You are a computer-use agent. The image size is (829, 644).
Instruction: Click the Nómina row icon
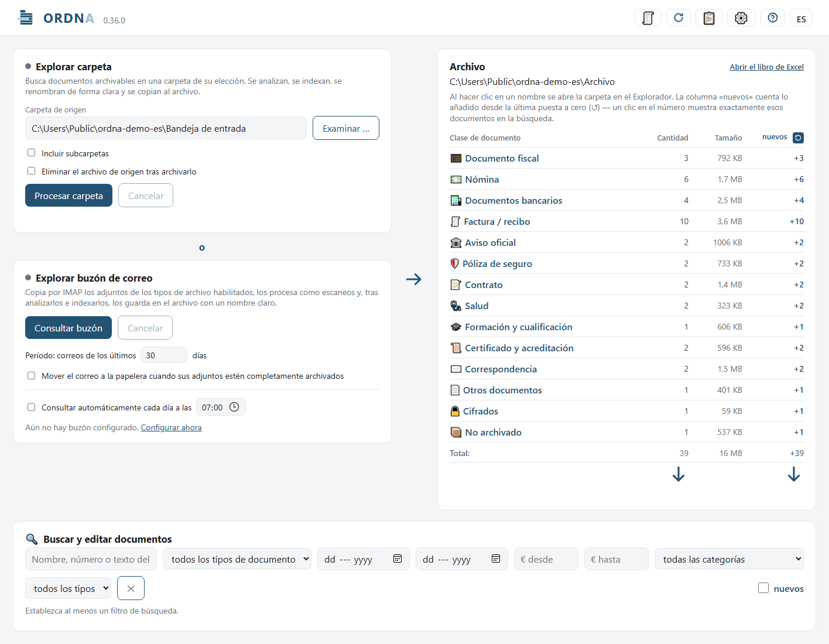tap(456, 179)
